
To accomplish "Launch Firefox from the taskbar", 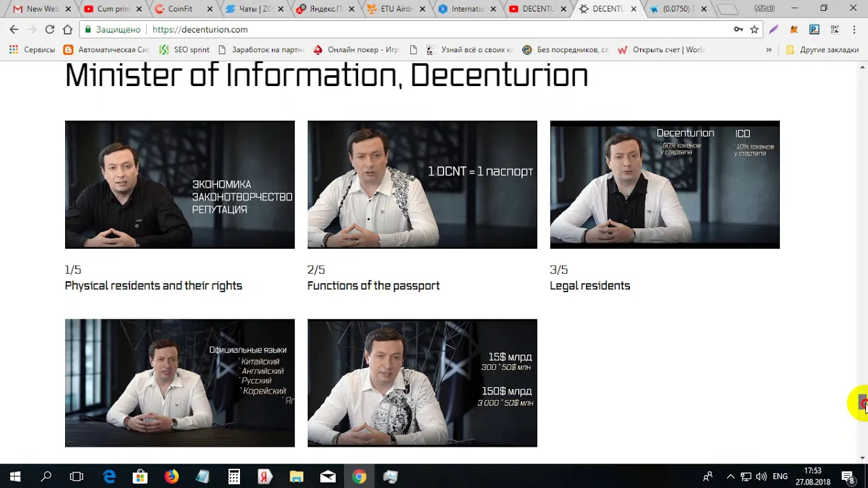I will 172,476.
